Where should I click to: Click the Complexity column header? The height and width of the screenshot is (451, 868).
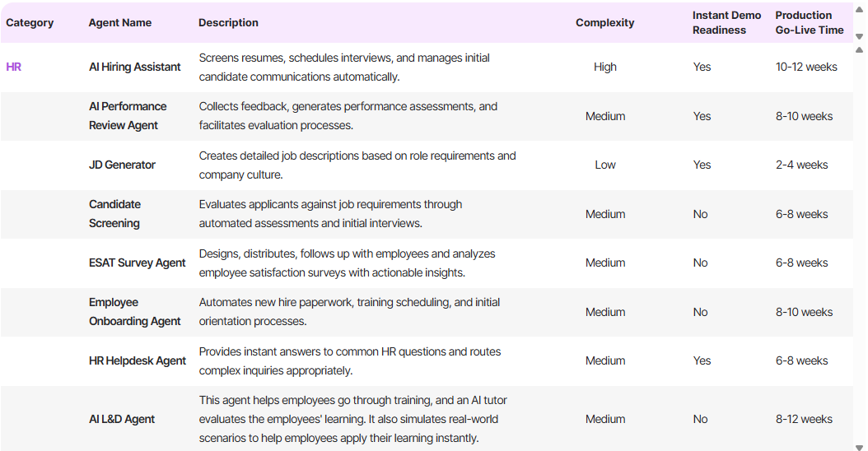coord(605,23)
